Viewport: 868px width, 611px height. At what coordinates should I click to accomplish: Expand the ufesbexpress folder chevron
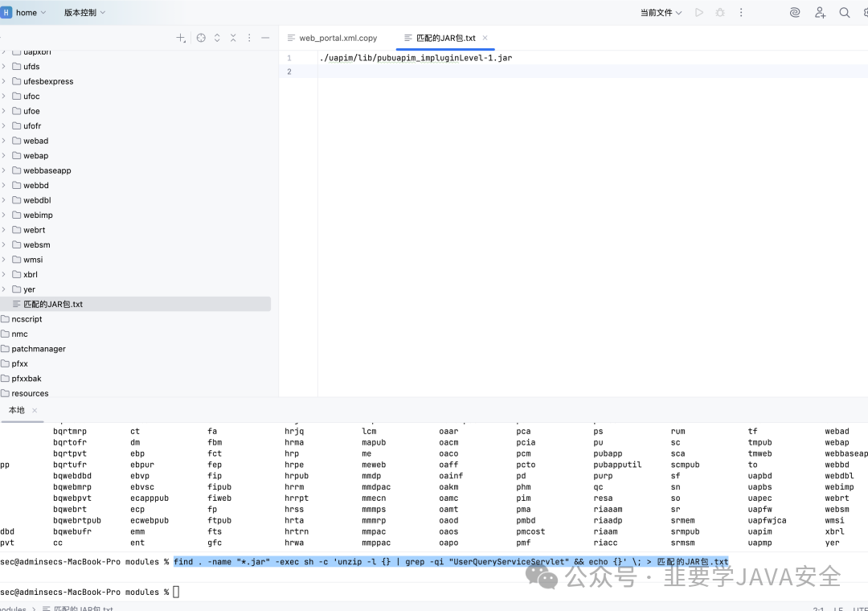3,81
